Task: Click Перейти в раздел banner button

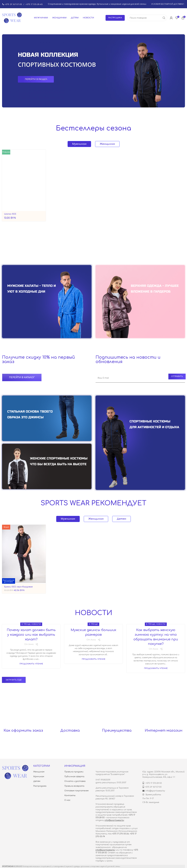Action: coord(36,79)
